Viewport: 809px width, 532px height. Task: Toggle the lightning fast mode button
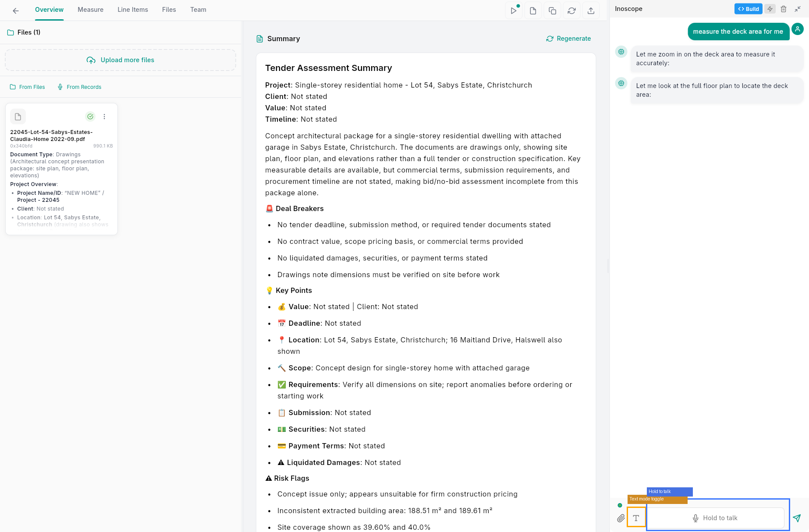770,9
